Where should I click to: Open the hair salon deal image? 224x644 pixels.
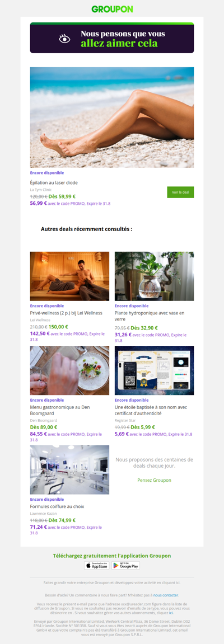point(69,469)
